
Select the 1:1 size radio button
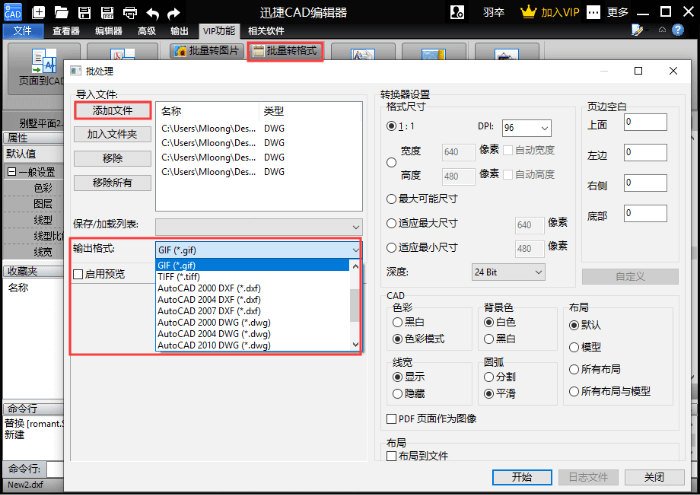(392, 126)
